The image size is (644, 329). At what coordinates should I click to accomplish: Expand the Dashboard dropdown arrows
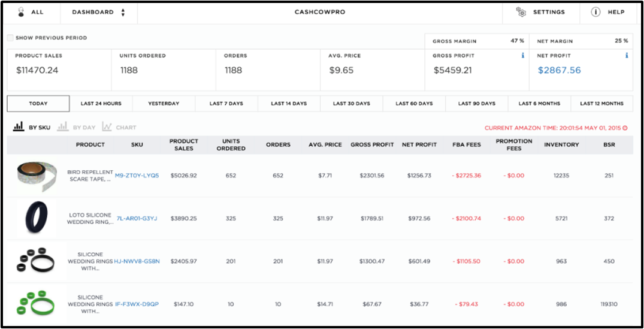coord(123,12)
